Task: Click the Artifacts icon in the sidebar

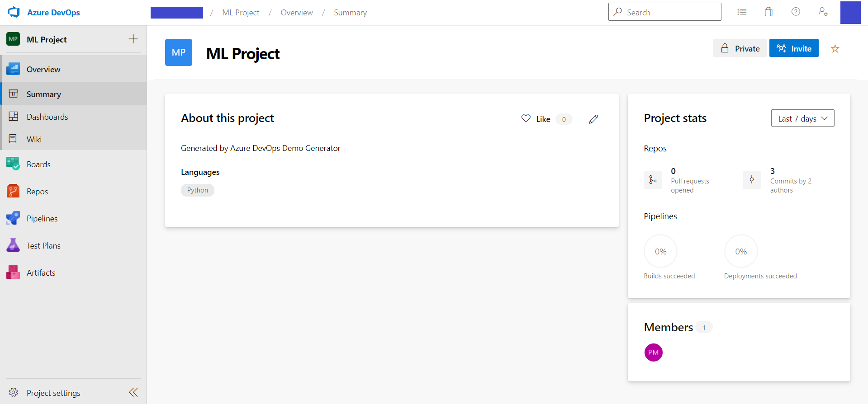Action: (x=13, y=272)
